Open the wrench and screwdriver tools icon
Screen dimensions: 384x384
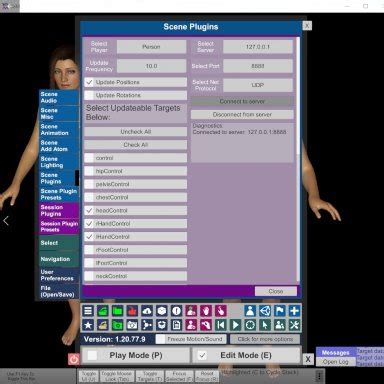(x=294, y=325)
